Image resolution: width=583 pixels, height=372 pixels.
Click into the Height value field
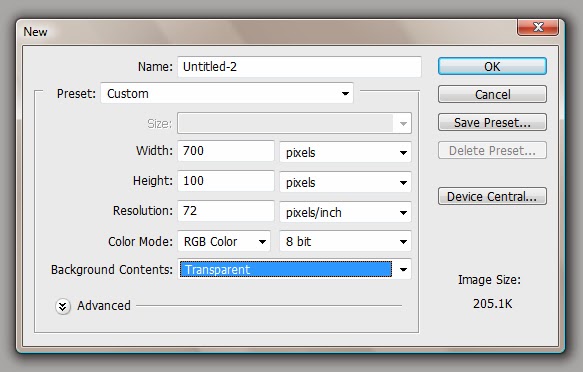tap(226, 181)
